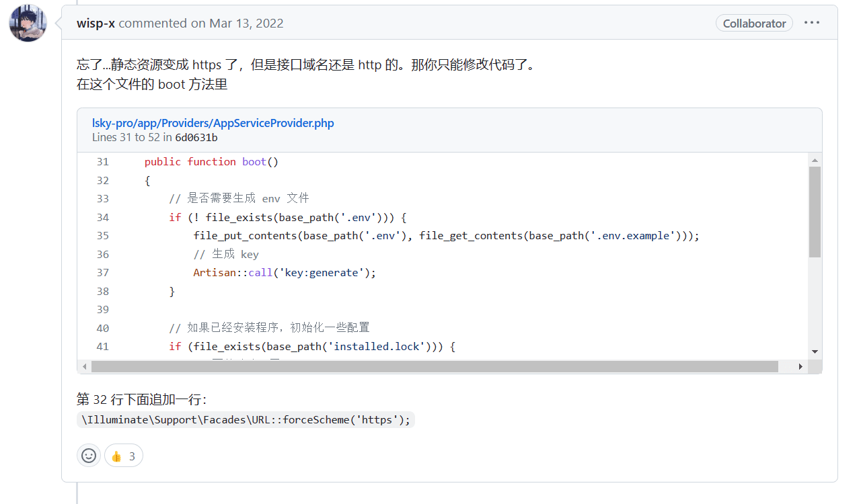Image resolution: width=861 pixels, height=504 pixels.
Task: Click the horizontal scroll left arrow
Action: pyautogui.click(x=84, y=367)
